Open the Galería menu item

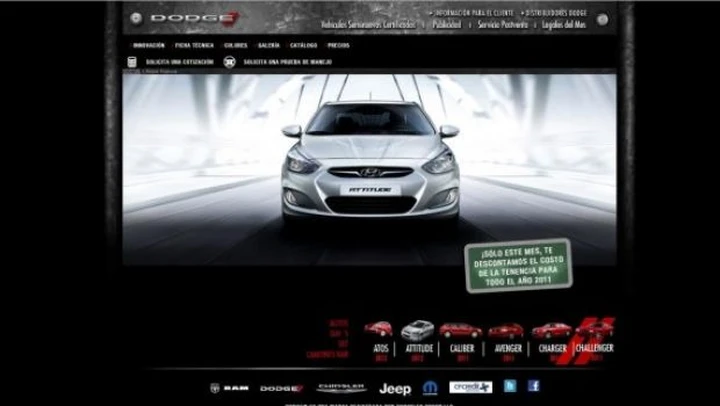(x=269, y=45)
